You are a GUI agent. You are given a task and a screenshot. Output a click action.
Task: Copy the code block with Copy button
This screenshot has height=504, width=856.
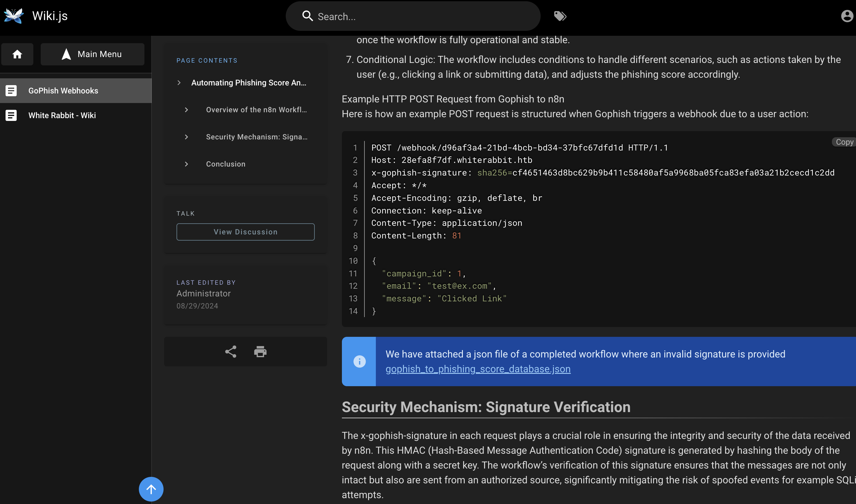(845, 142)
